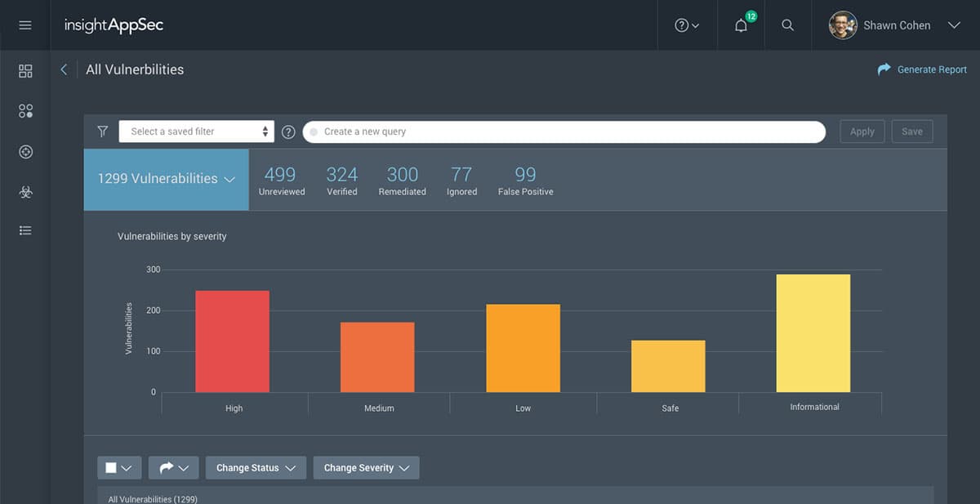Open the Apps section in the sidebar
The image size is (980, 504).
coord(24,111)
